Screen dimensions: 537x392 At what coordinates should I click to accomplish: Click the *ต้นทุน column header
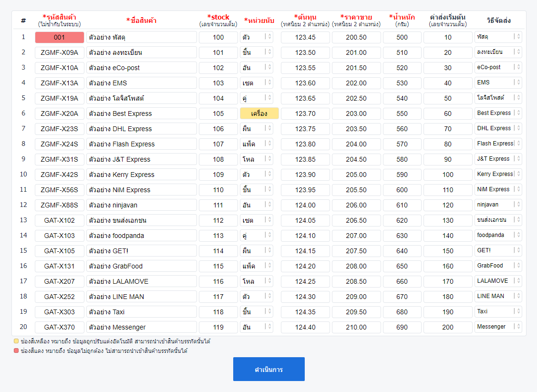[x=305, y=17]
